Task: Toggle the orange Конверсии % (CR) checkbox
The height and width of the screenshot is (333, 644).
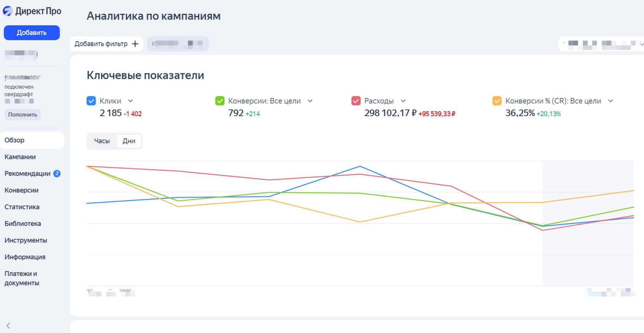Action: point(497,101)
